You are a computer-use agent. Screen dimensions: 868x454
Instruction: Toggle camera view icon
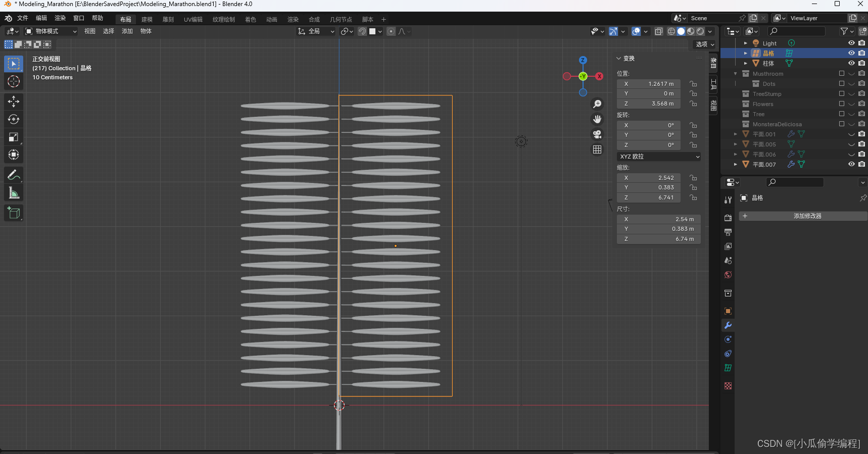[x=597, y=134]
